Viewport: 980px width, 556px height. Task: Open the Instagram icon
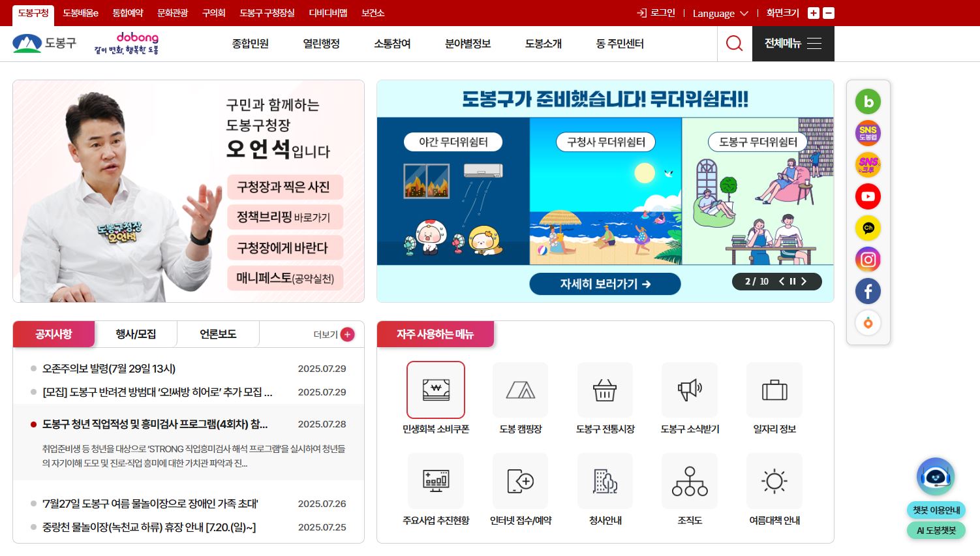[x=868, y=260]
